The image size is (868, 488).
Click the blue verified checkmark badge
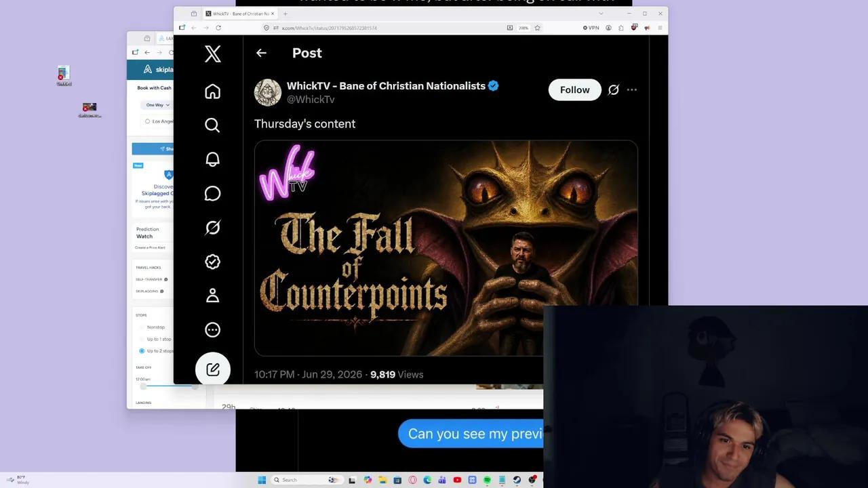(494, 85)
